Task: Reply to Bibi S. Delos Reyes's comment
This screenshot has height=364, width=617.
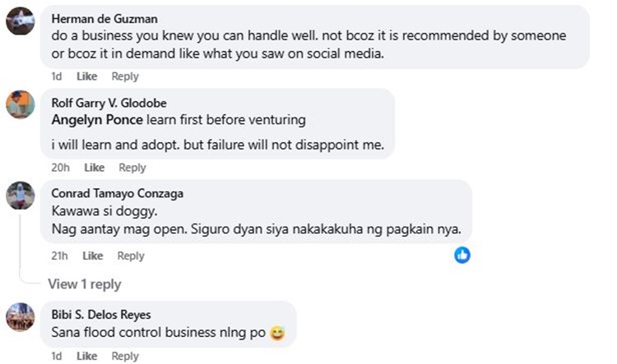Action: click(x=125, y=356)
